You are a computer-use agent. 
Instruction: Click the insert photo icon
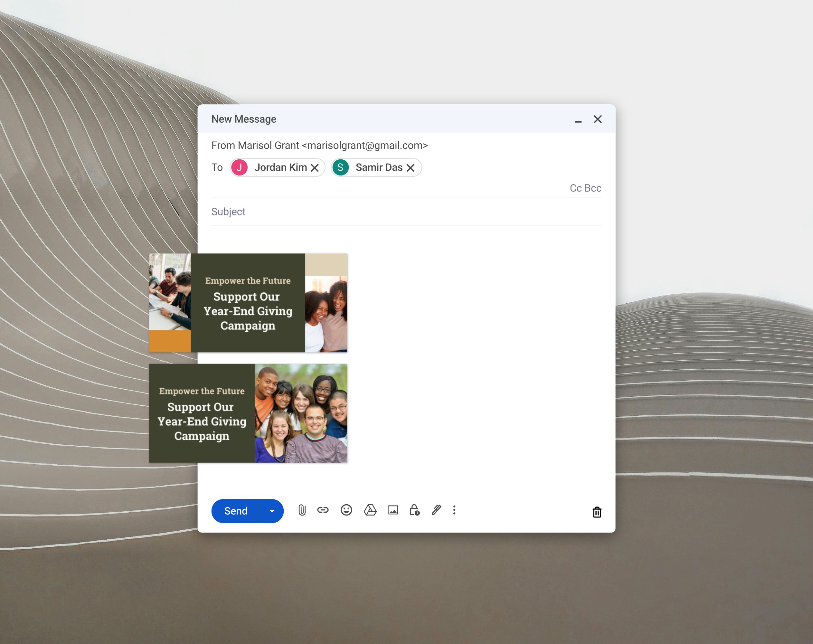393,510
